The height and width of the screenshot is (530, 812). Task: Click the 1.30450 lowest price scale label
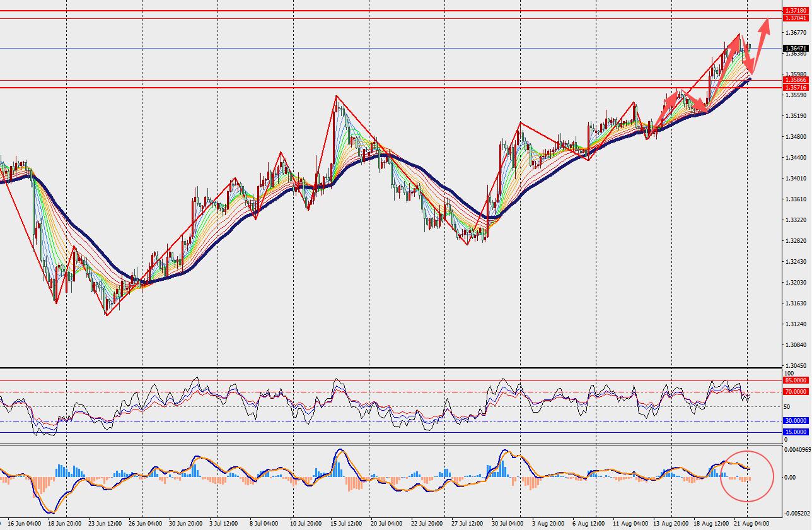(x=796, y=366)
